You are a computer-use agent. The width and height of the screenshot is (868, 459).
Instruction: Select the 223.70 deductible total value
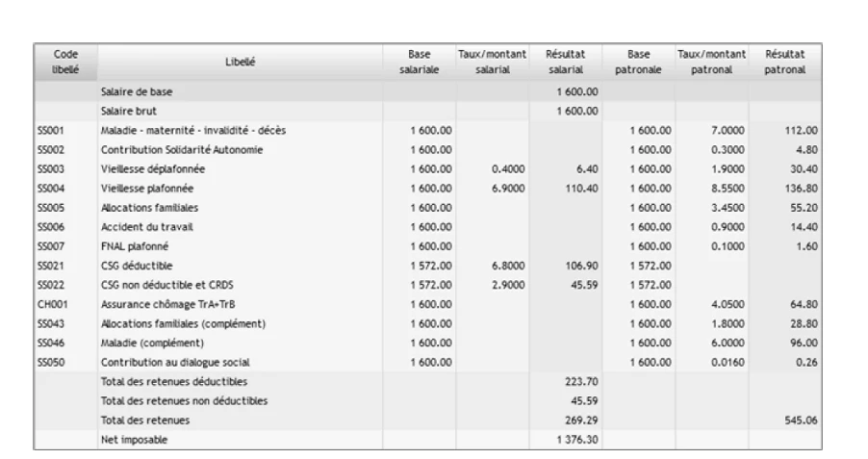click(581, 383)
